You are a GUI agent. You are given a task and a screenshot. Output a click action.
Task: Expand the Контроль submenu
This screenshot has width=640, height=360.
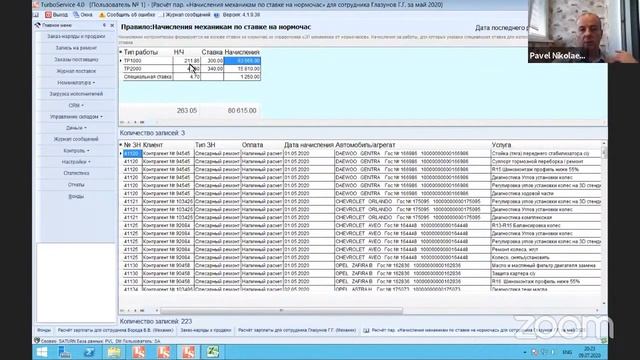(76, 151)
